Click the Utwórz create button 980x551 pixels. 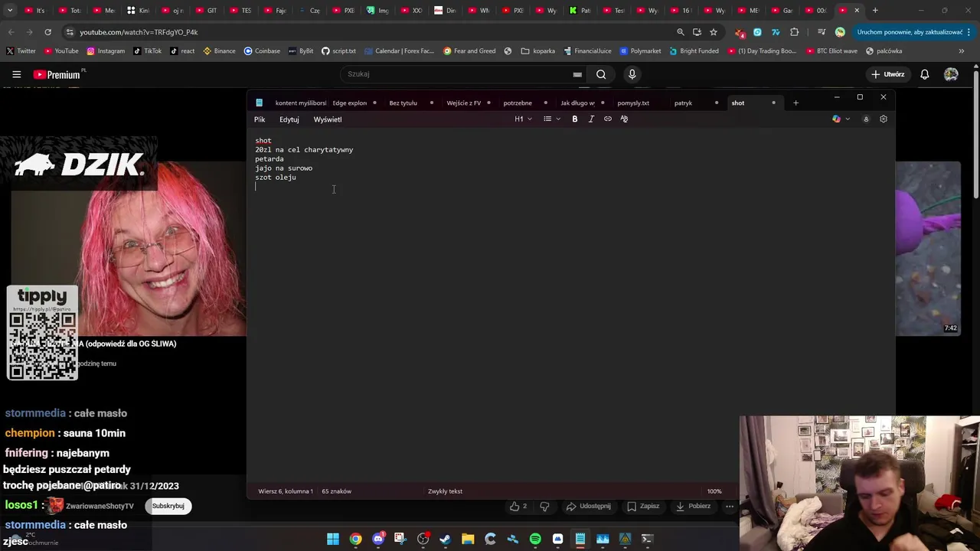coord(888,74)
